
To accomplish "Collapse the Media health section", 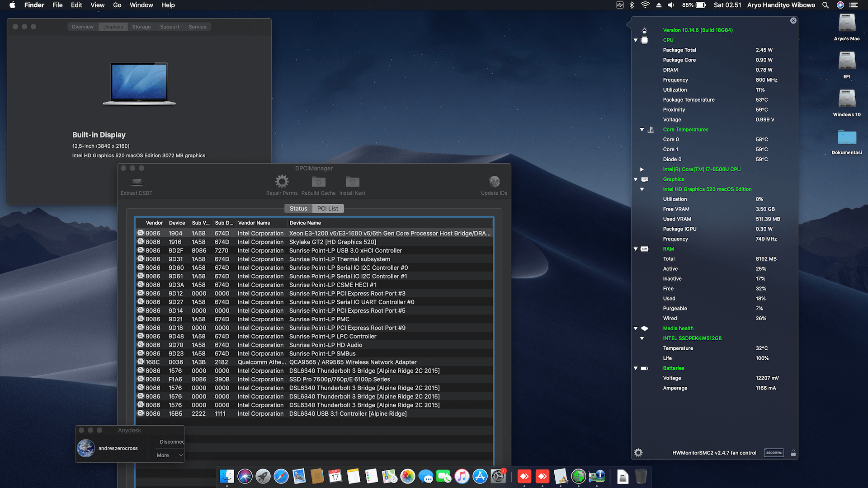I will (636, 328).
